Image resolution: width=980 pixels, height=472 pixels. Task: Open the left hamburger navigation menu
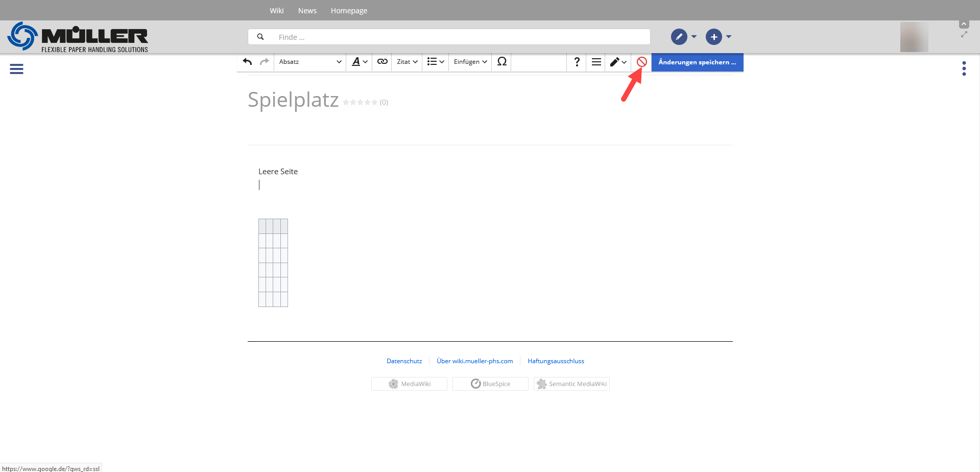(16, 69)
